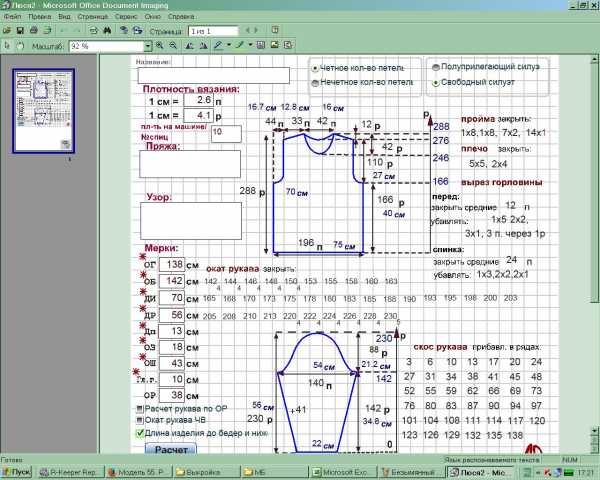Select the page thumbnail in the sidebar

click(x=43, y=111)
